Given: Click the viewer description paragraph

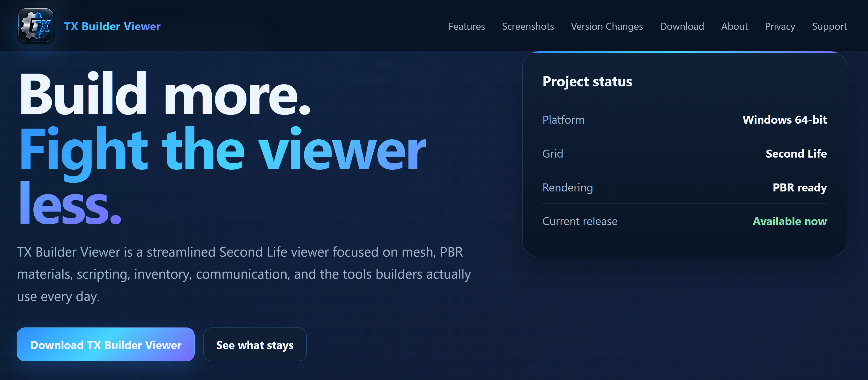Looking at the screenshot, I should tap(244, 274).
